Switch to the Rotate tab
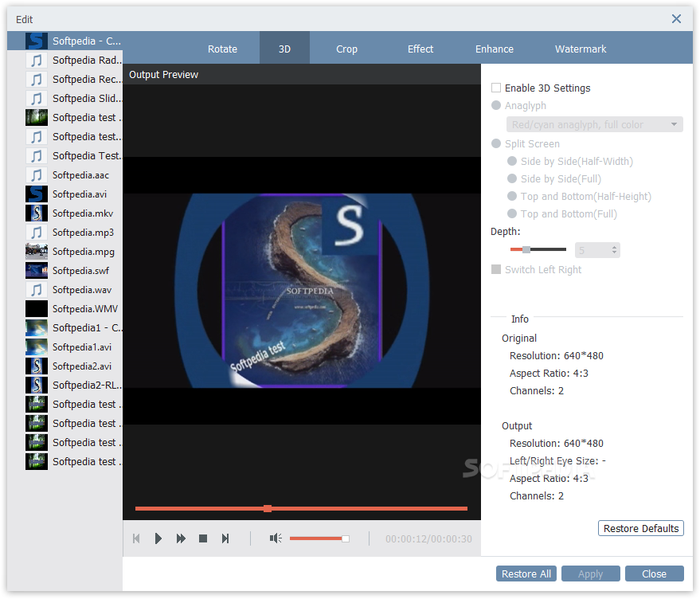 coord(222,49)
